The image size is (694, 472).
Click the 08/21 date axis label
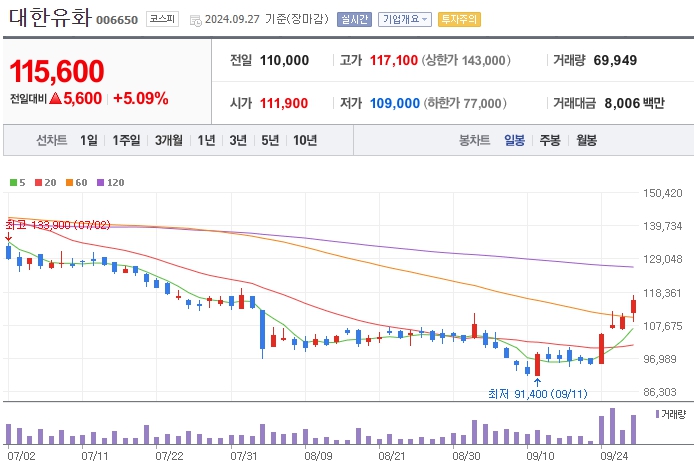(x=392, y=456)
